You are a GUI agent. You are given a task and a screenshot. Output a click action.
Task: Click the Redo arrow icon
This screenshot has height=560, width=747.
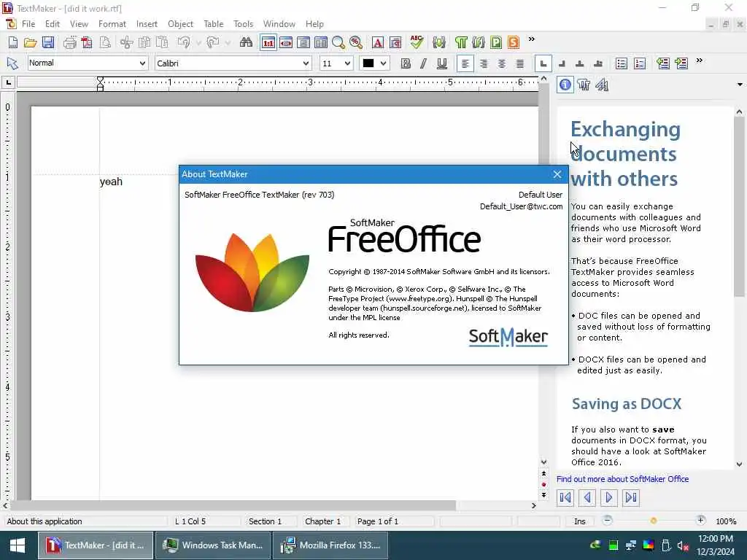[212, 42]
